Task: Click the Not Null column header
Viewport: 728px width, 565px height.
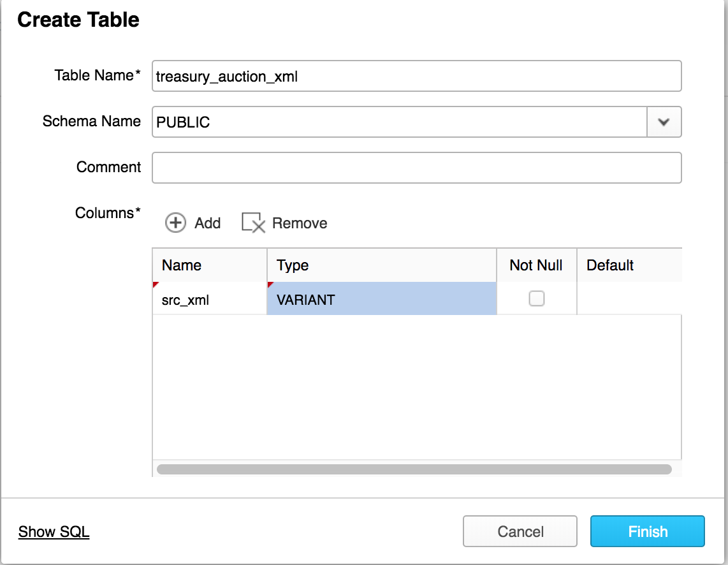Action: 536,265
